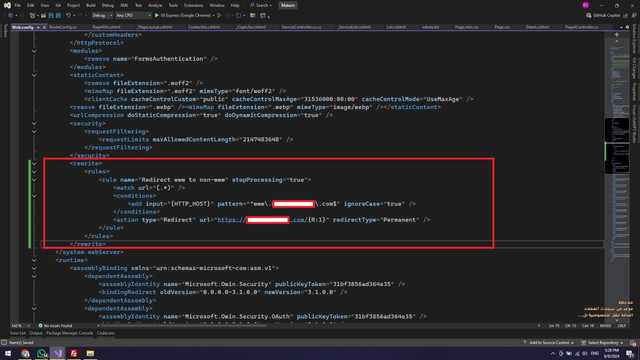Open IIS Express launch options dropdown arrow
Screen dimensions: 640x360
[x=214, y=16]
